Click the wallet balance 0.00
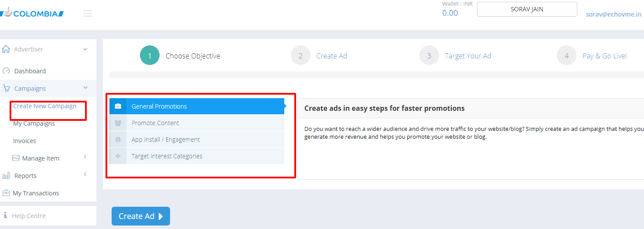 point(450,13)
